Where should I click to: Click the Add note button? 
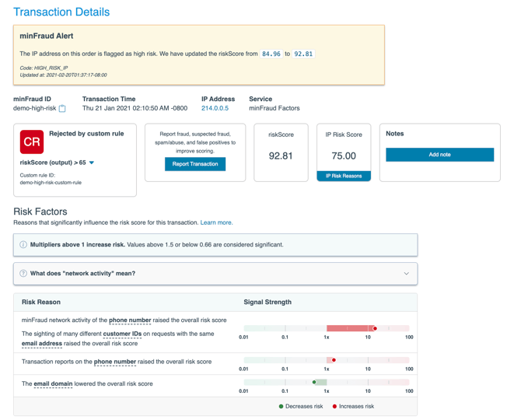coord(439,155)
